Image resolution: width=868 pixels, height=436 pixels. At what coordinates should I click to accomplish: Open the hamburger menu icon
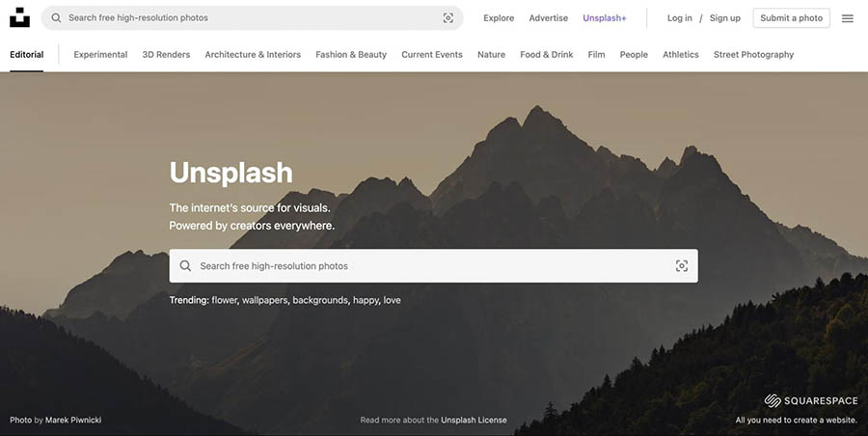pos(848,18)
